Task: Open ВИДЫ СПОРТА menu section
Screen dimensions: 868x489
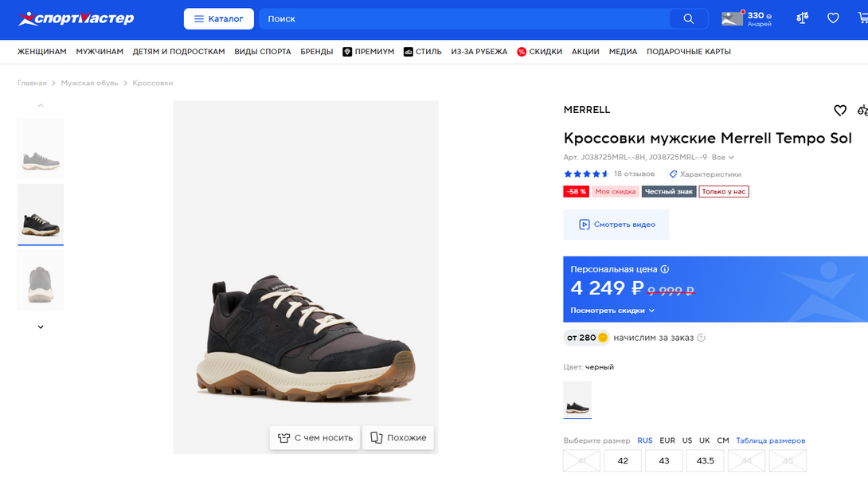Action: (x=263, y=52)
